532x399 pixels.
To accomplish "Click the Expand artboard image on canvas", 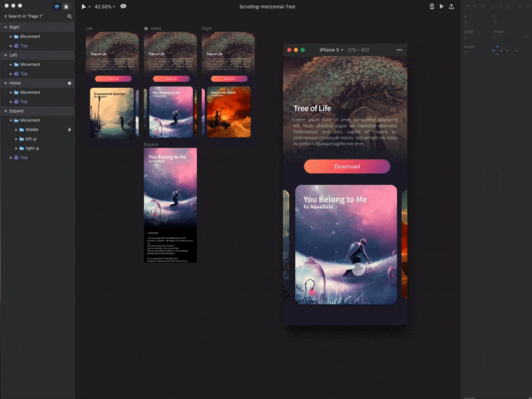I will [170, 205].
